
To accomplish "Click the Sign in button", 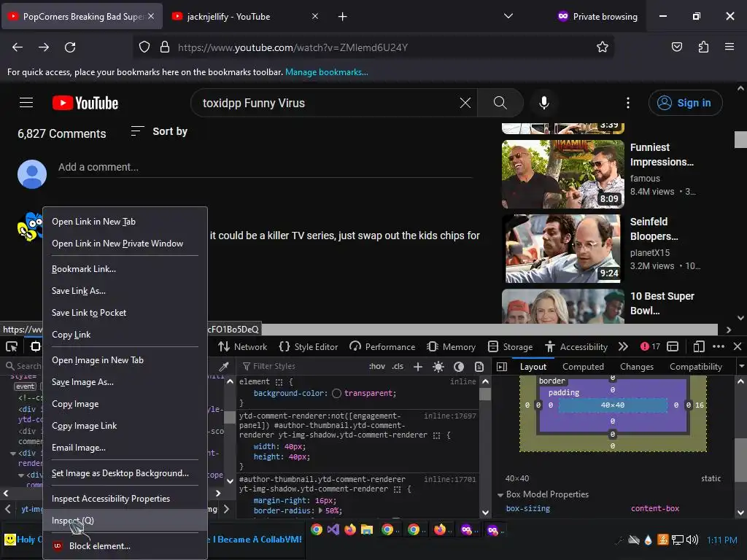I will (685, 103).
